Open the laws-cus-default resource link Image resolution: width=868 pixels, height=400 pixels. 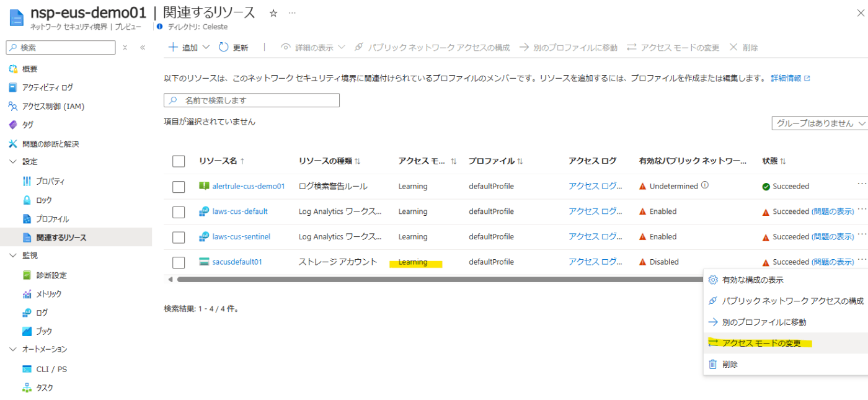(x=240, y=211)
